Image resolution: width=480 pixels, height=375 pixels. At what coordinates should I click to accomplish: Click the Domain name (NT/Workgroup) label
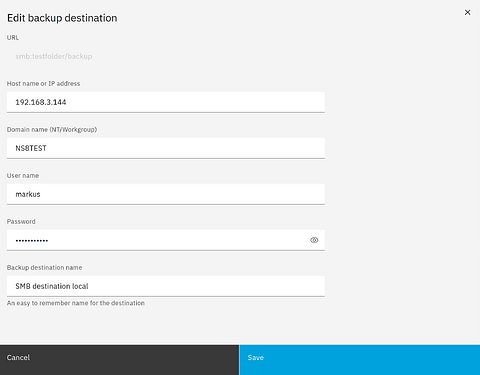click(52, 130)
